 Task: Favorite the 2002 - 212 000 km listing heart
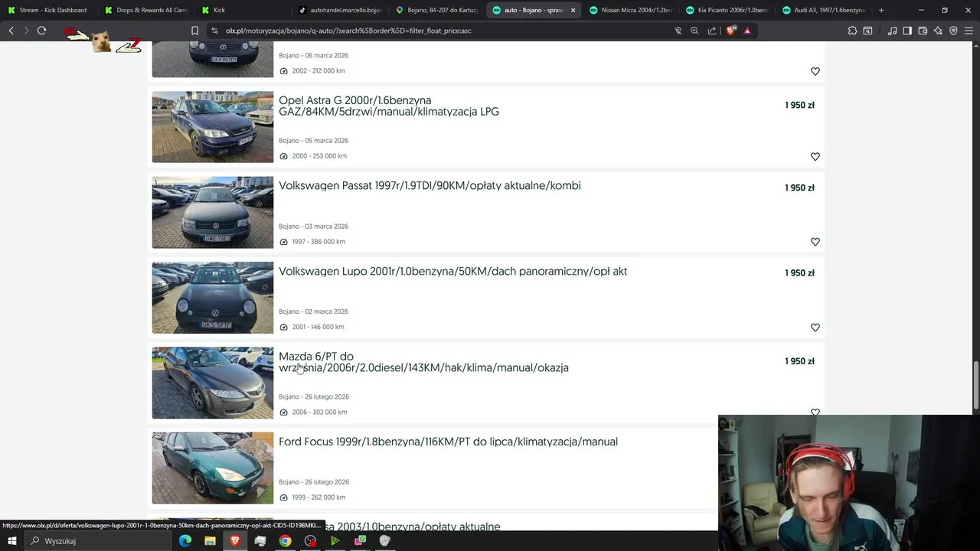pos(815,71)
